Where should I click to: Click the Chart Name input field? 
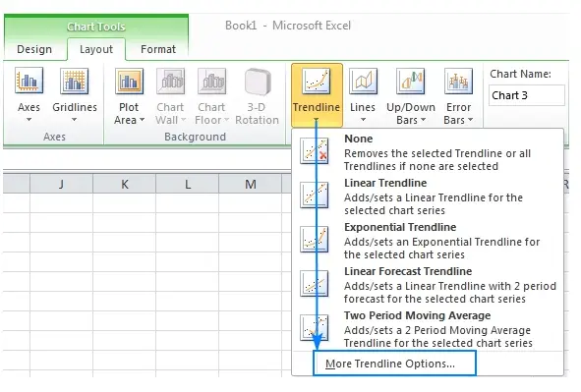tap(527, 95)
